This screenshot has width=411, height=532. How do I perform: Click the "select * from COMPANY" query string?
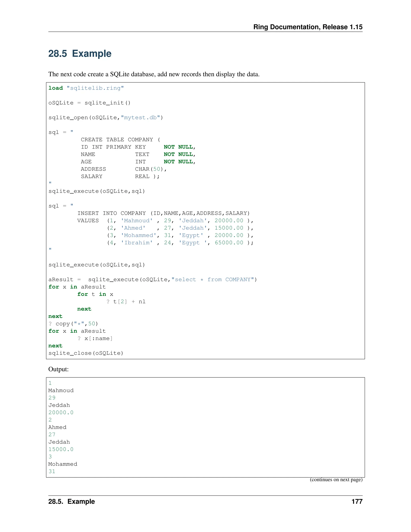pos(213,280)
